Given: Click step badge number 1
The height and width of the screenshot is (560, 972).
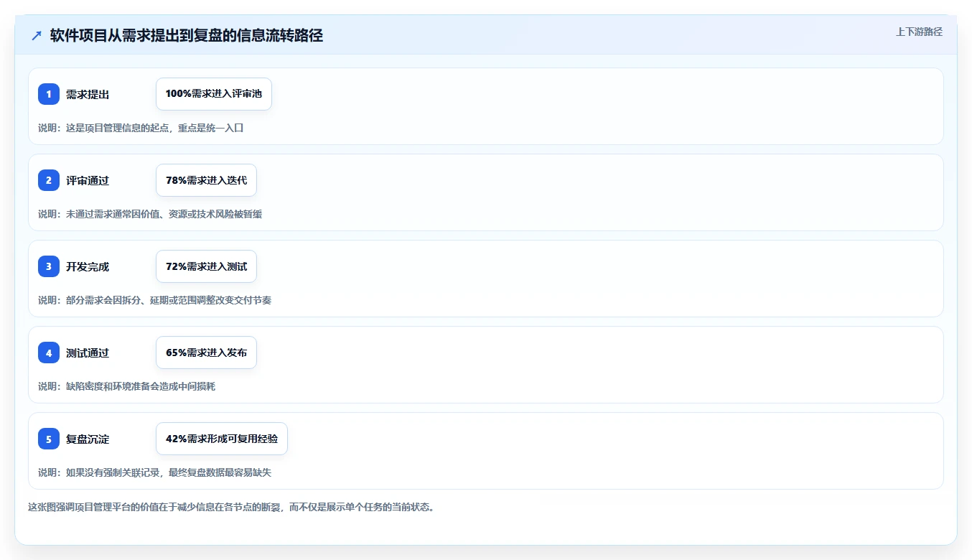Looking at the screenshot, I should (49, 94).
